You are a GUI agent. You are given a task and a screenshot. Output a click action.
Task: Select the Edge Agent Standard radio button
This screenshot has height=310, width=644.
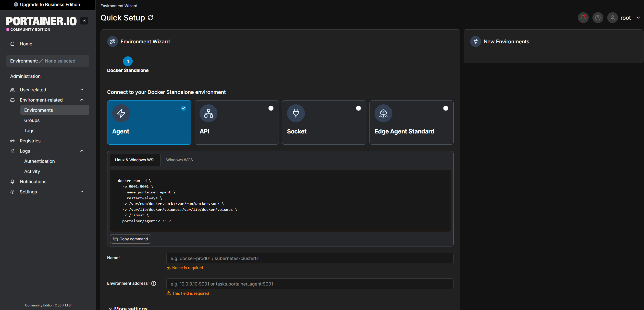(446, 108)
